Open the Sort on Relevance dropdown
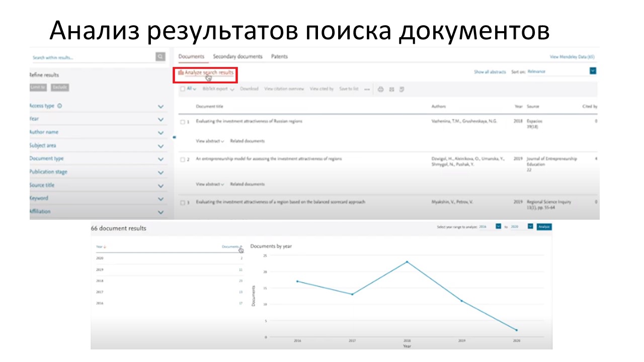The image size is (644, 362). tap(593, 71)
